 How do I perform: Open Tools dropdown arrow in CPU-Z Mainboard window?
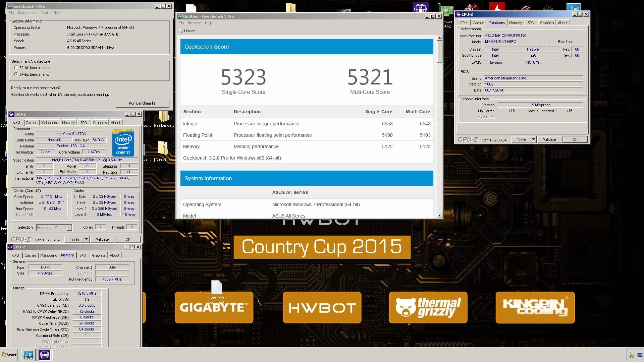(533, 139)
